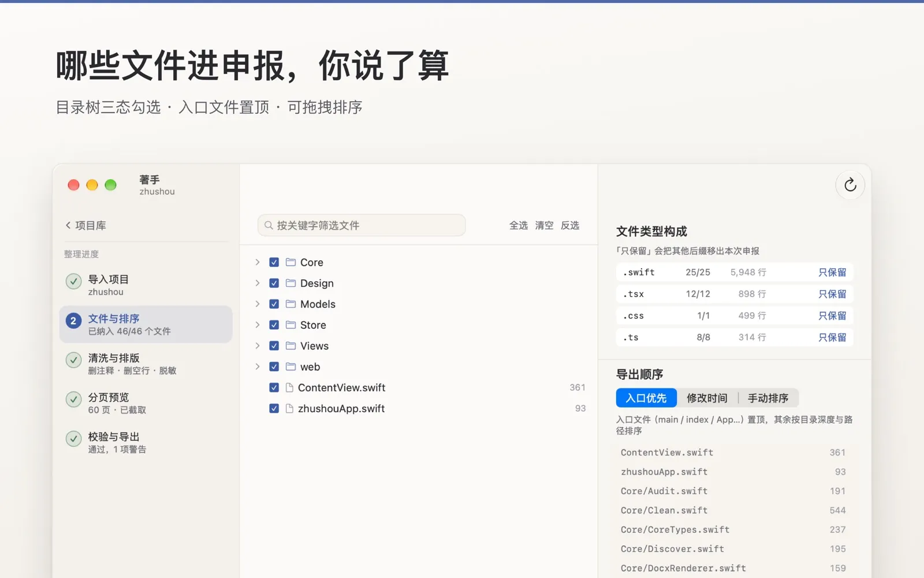Switch to 手动排序 tab
Screen dimensions: 924x578
click(768, 398)
